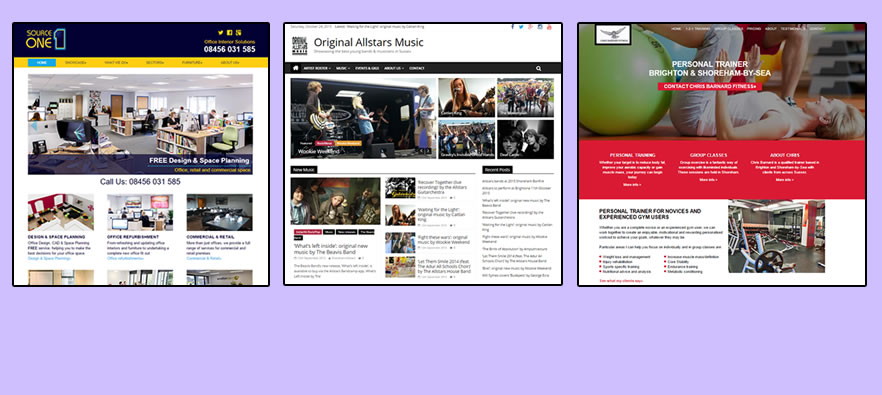Click the Source One Twitter icon
The image size is (882, 395).
pyautogui.click(x=220, y=33)
